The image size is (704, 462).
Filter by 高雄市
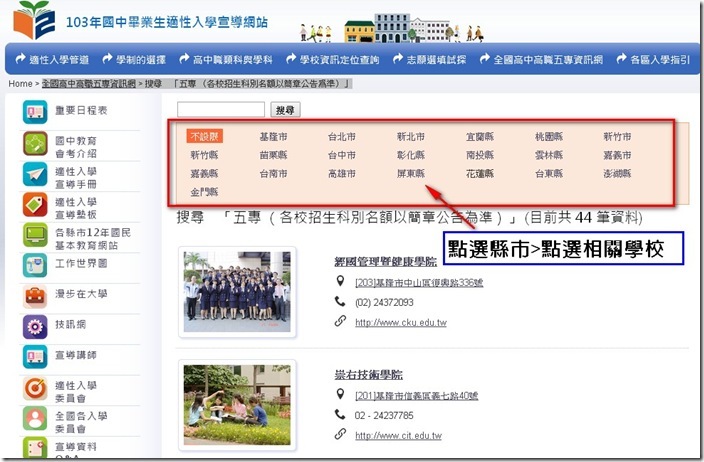[342, 173]
